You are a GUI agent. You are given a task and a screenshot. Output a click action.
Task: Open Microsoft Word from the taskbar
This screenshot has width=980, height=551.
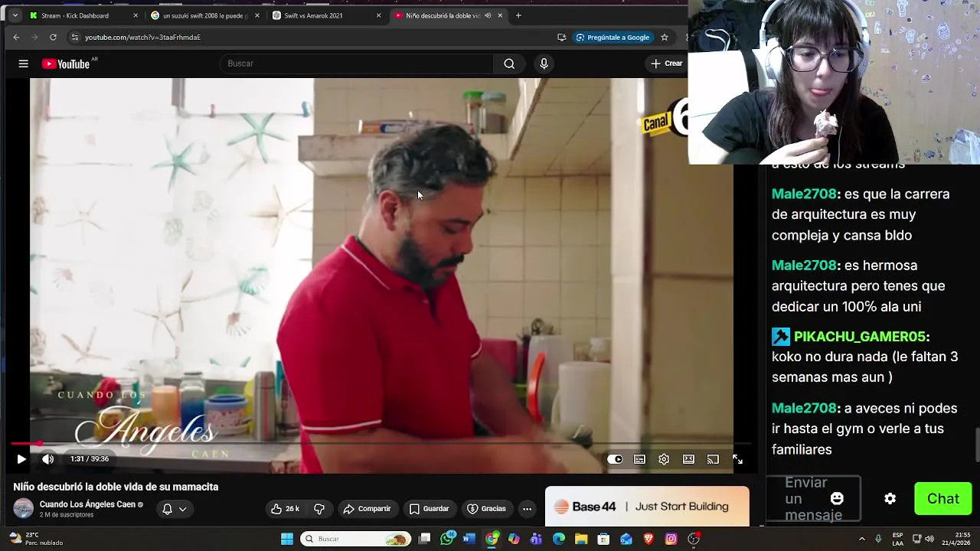tap(469, 539)
